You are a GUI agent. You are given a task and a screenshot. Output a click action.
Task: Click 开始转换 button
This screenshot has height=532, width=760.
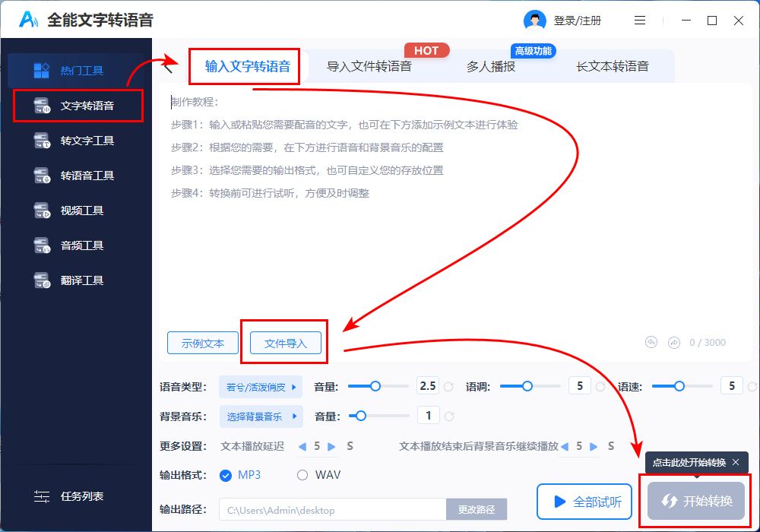696,501
